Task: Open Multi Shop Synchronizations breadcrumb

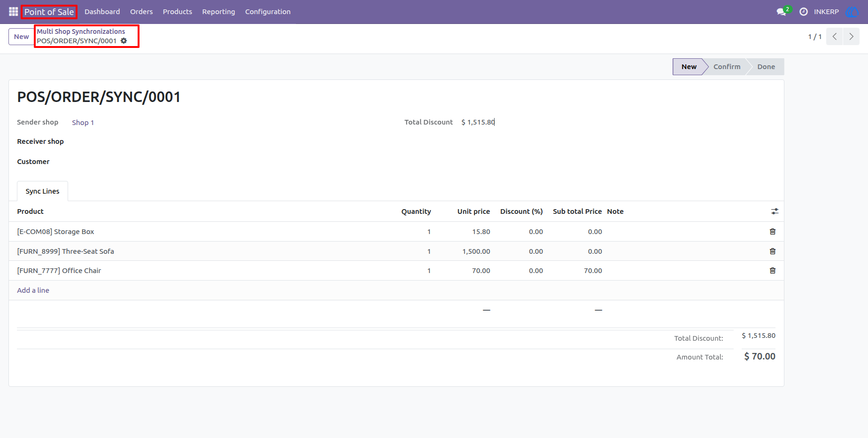Action: coord(81,31)
